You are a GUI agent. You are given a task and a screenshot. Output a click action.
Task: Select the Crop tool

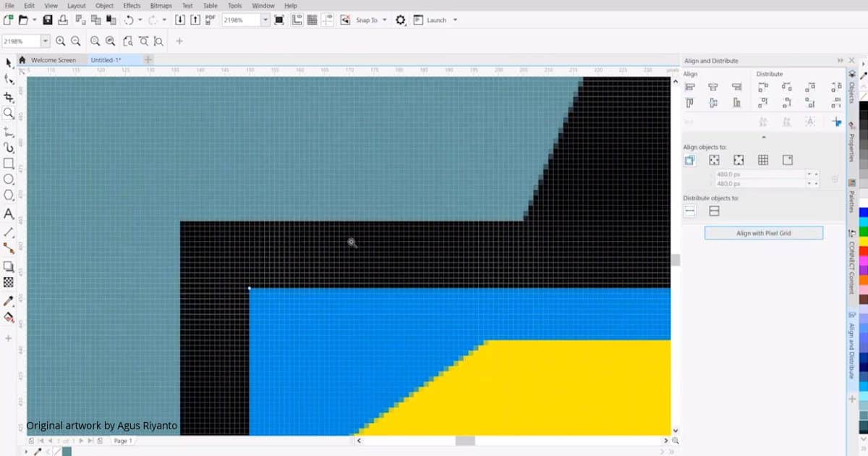click(9, 97)
